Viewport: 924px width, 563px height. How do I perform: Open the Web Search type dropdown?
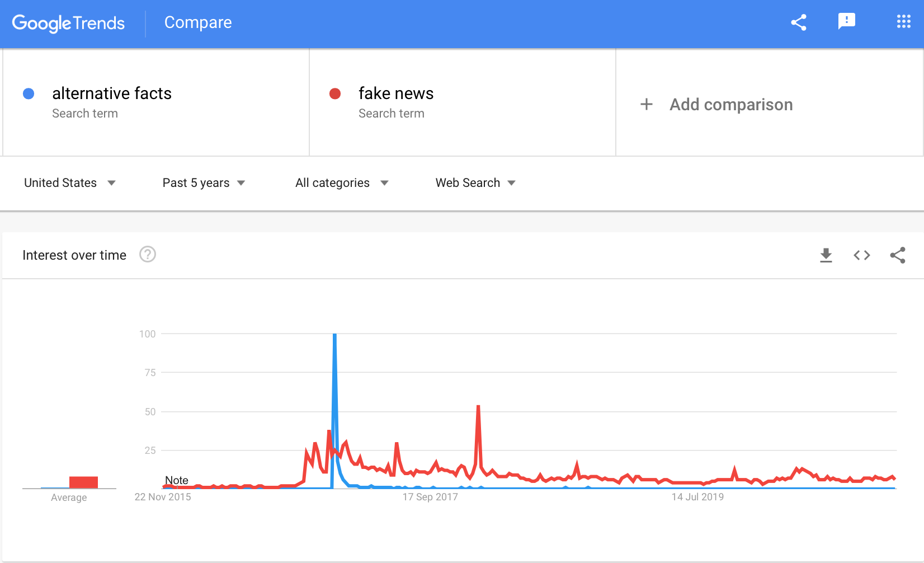475,183
